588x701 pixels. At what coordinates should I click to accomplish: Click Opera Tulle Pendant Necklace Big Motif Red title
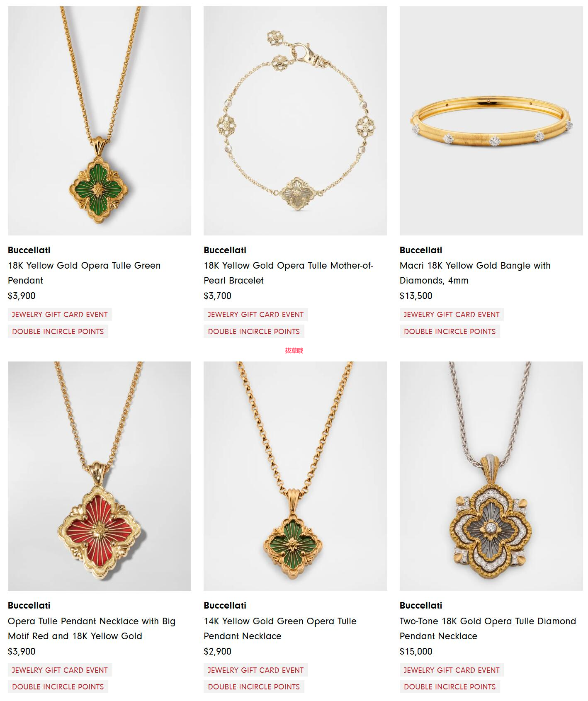pyautogui.click(x=92, y=628)
